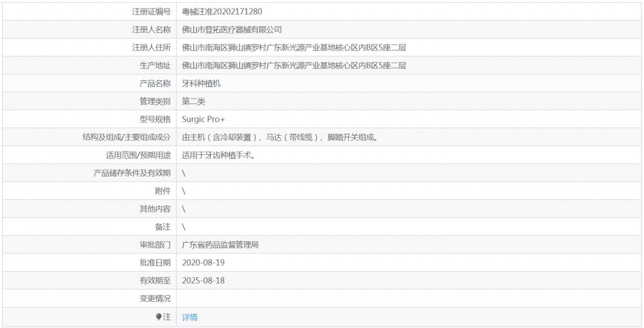644x328 pixels.
Task: Click the 其他内容 label
Action: (x=155, y=208)
